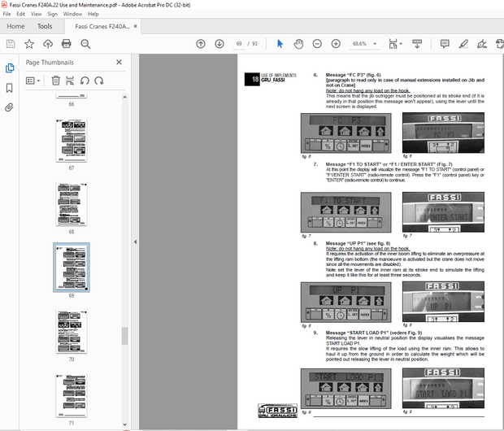Go to previous page arrow
The width and height of the screenshot is (504, 431).
tap(201, 44)
